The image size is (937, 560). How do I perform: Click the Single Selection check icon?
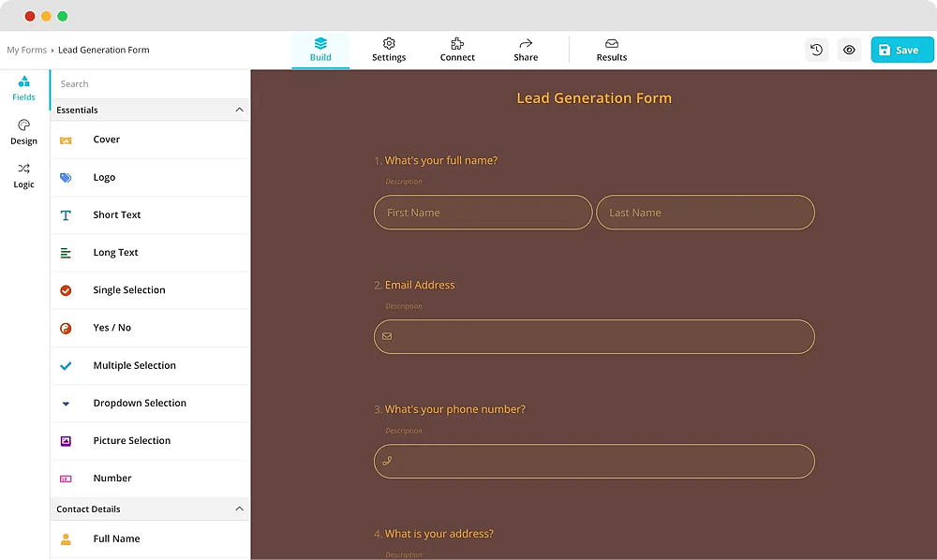pos(66,290)
